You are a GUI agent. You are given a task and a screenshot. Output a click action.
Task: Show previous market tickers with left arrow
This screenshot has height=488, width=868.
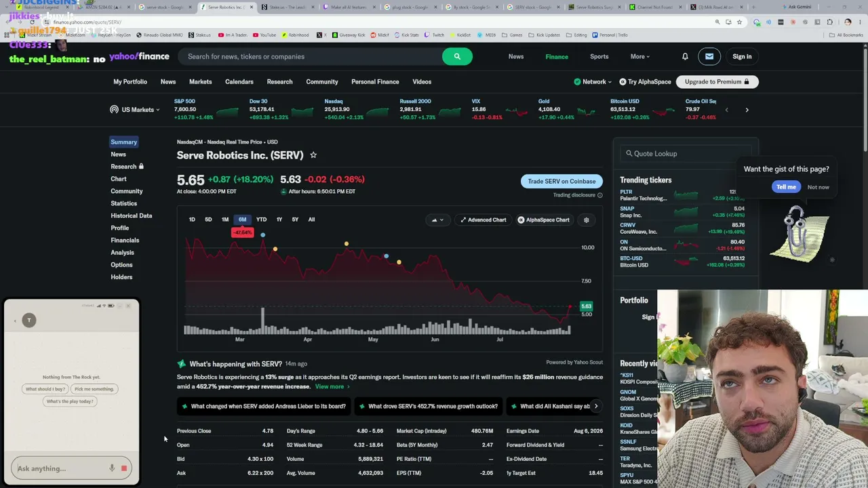726,110
